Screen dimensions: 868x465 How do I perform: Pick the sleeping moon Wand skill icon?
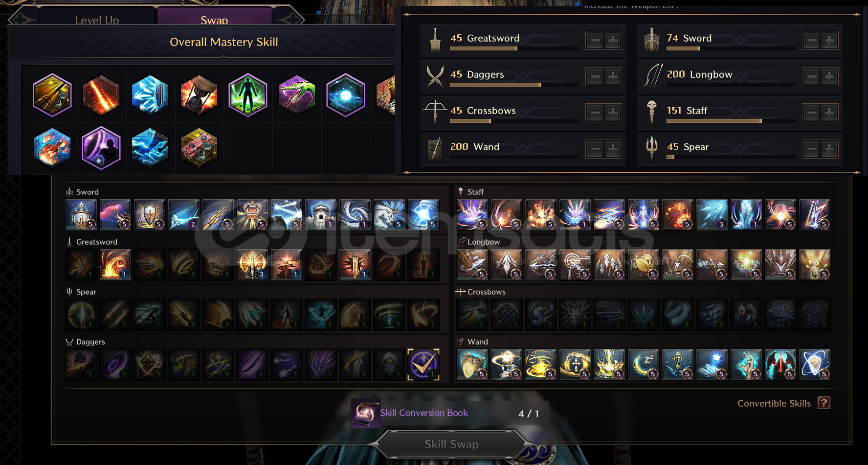click(x=644, y=365)
